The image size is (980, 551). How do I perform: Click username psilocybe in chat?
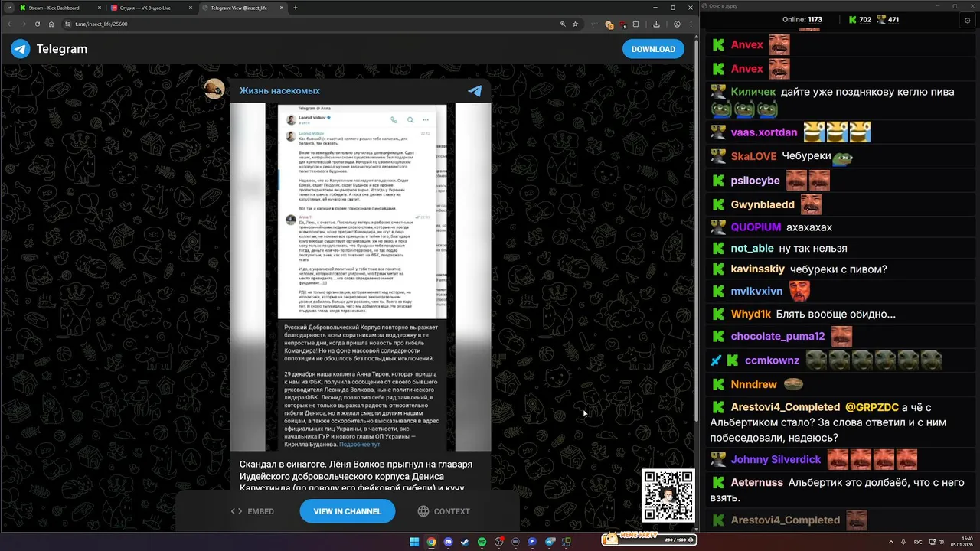pyautogui.click(x=755, y=181)
